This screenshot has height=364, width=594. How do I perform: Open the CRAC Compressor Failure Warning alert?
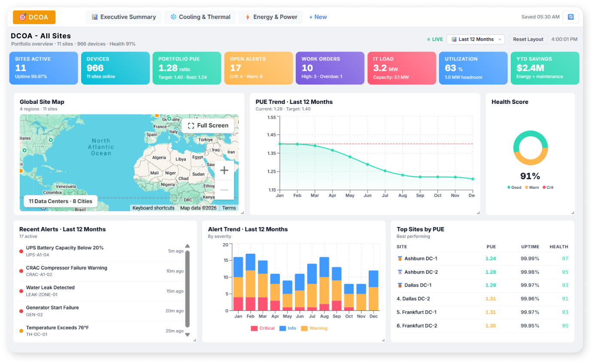pos(102,271)
